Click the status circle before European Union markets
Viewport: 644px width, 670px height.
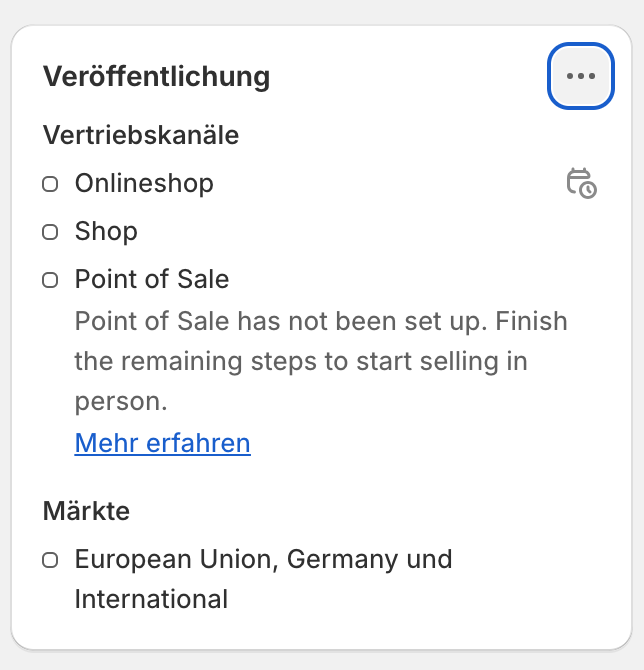[x=50, y=560]
